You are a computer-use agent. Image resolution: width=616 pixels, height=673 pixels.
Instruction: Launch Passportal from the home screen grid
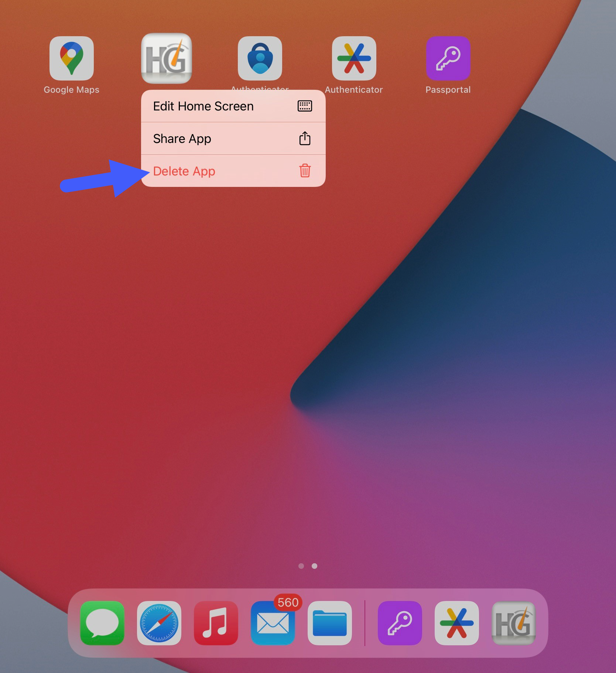448,58
